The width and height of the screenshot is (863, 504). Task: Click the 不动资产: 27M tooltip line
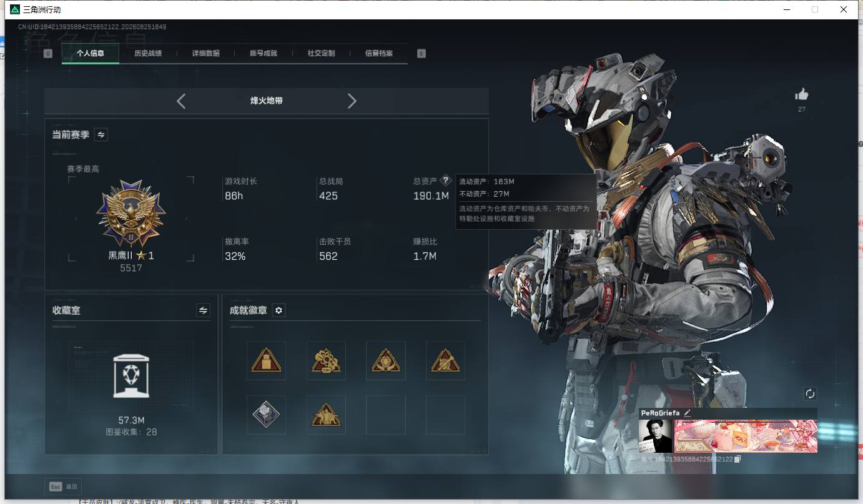(x=484, y=194)
